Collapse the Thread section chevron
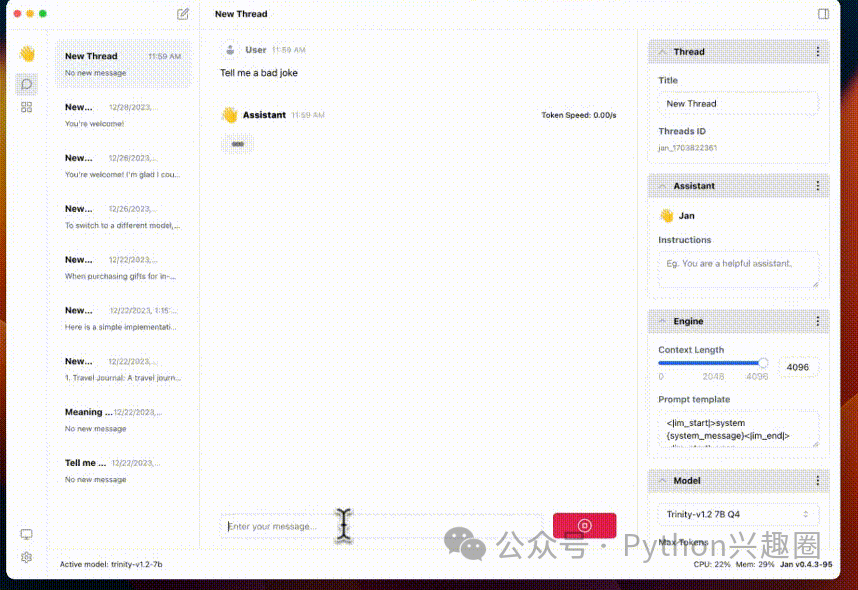Image resolution: width=858 pixels, height=590 pixels. [662, 52]
